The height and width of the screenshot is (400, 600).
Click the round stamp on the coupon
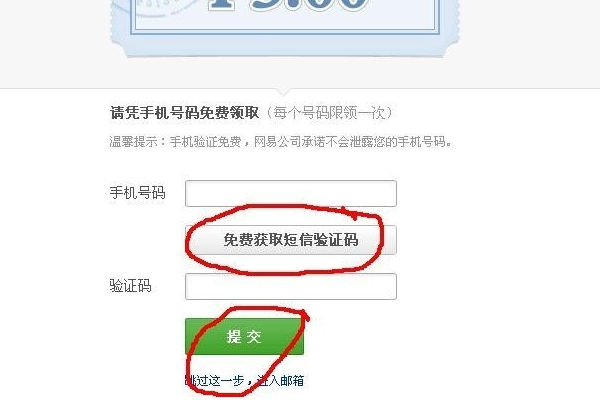(x=157, y=8)
